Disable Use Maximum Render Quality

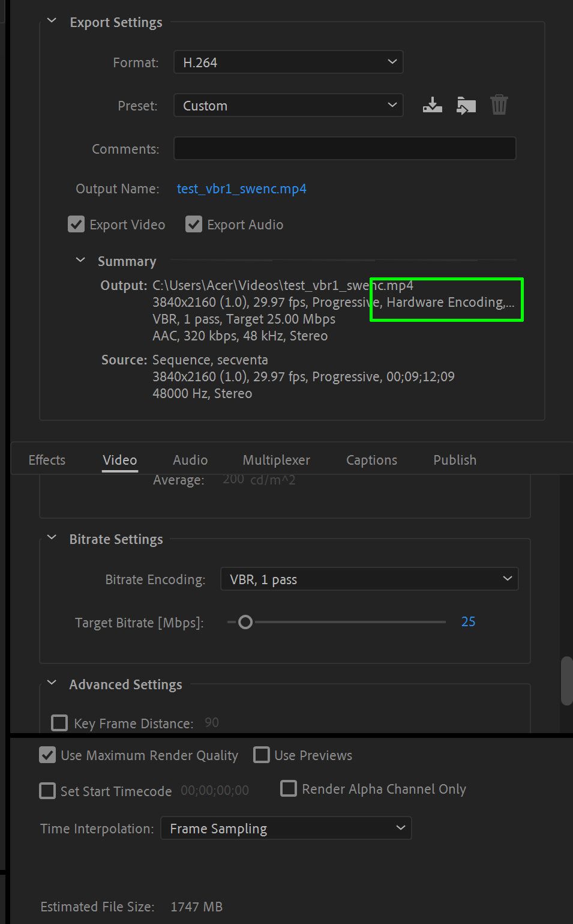click(47, 755)
